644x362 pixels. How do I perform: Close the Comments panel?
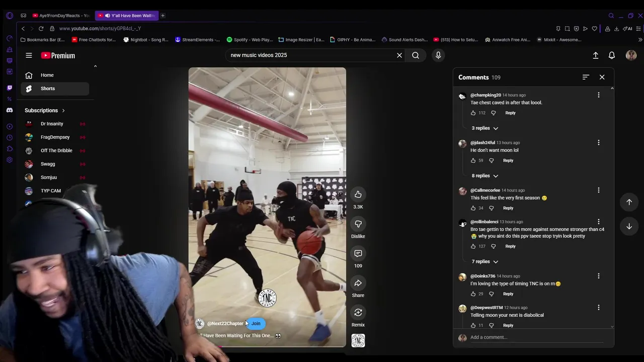[x=602, y=77]
